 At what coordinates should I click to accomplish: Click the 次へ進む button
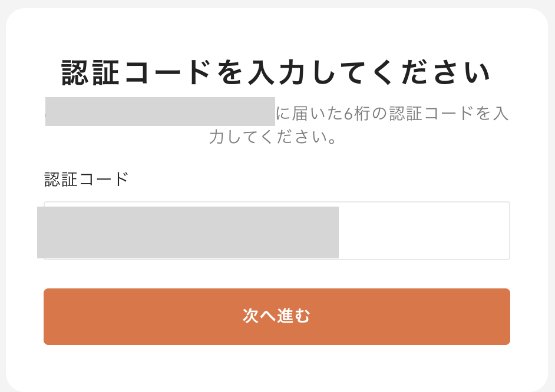(276, 316)
